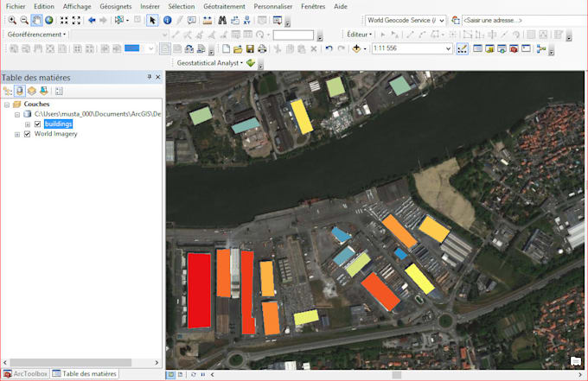Viewport: 588px width, 381px height.
Task: Select the Zoom In magnifier tool
Action: pyautogui.click(x=12, y=20)
